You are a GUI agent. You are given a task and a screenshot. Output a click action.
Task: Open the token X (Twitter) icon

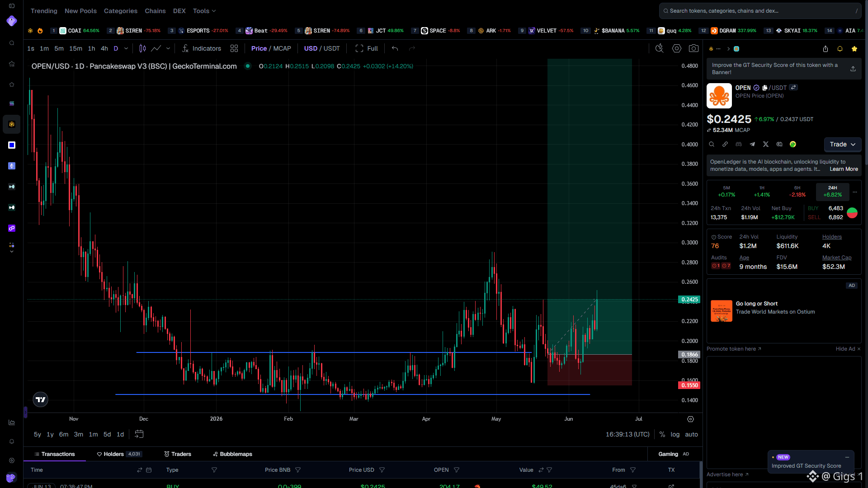click(766, 145)
